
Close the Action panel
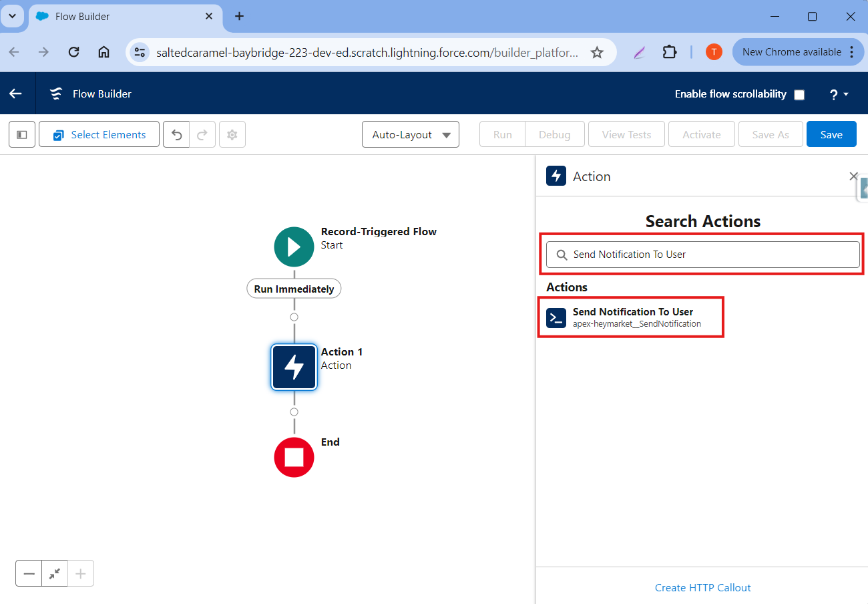tap(853, 176)
